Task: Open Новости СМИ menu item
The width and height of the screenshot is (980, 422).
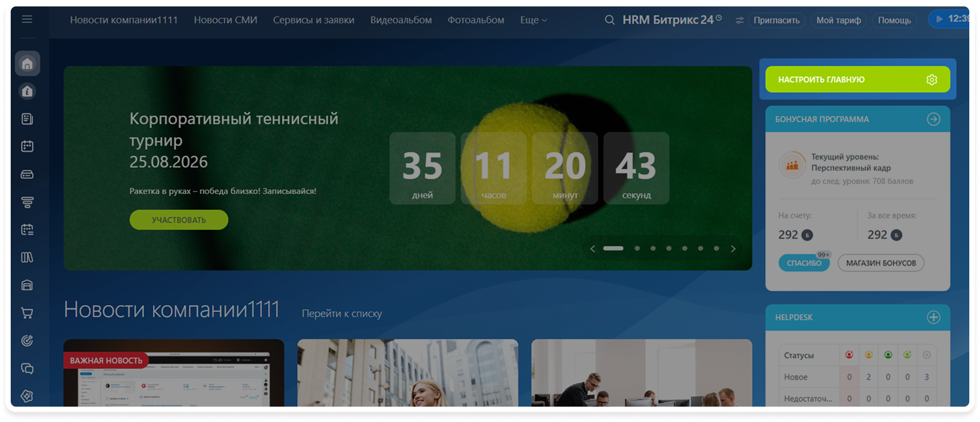Action: [x=225, y=20]
